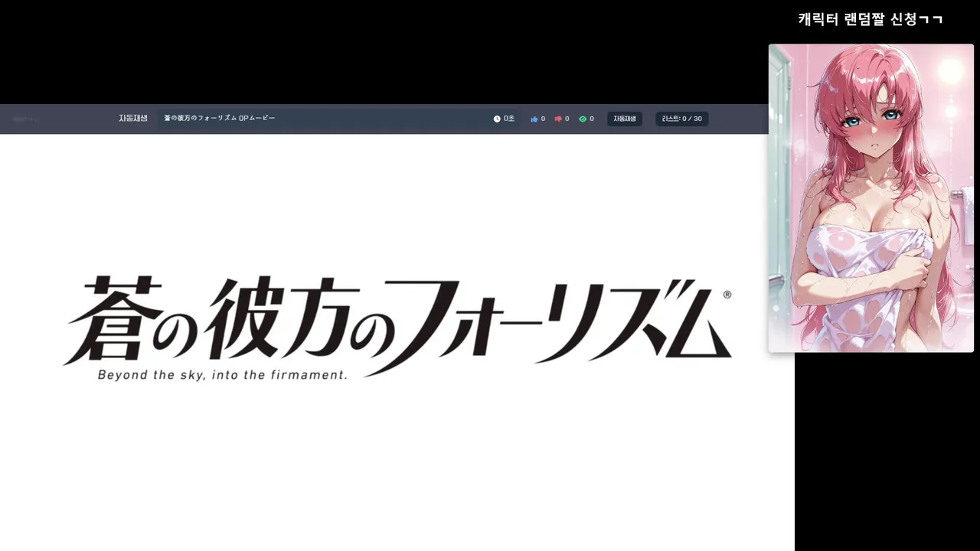The width and height of the screenshot is (980, 551).
Task: Click the green eye views icon
Action: [x=583, y=119]
